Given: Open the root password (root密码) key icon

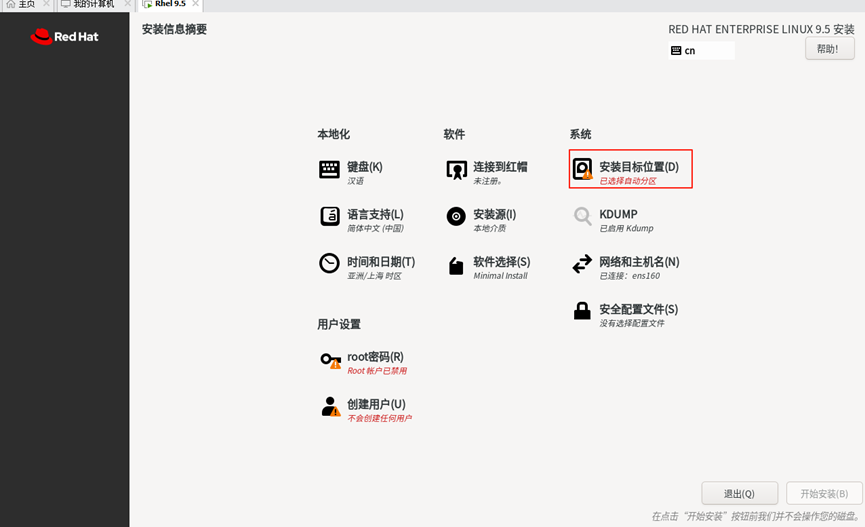Looking at the screenshot, I should point(331,360).
